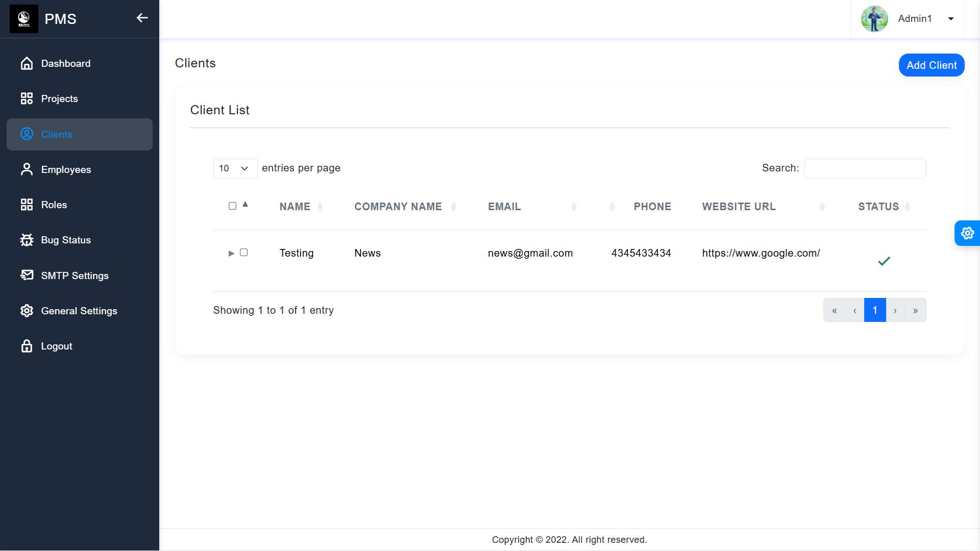The width and height of the screenshot is (980, 551).
Task: Expand the Testing row details triangle
Action: coord(231,253)
